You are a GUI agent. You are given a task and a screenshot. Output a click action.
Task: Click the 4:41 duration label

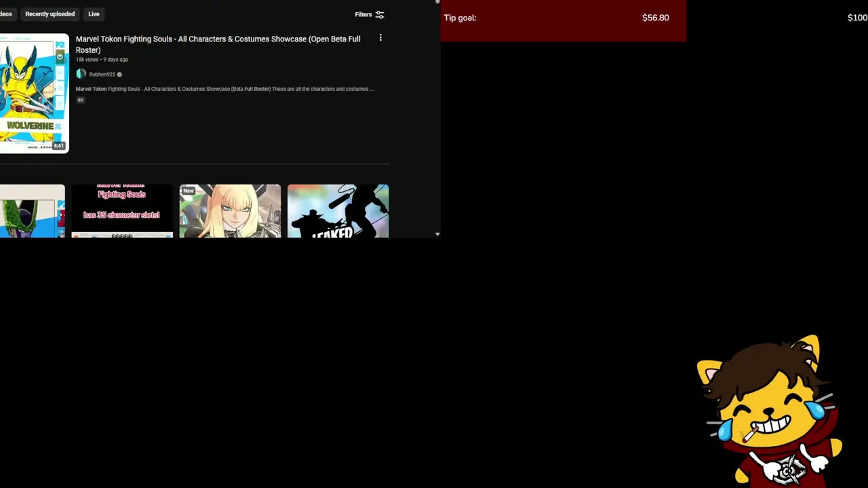pyautogui.click(x=58, y=146)
